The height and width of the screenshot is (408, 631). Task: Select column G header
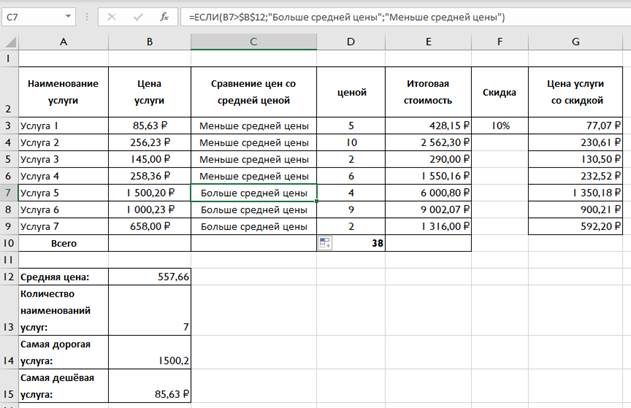pos(576,40)
